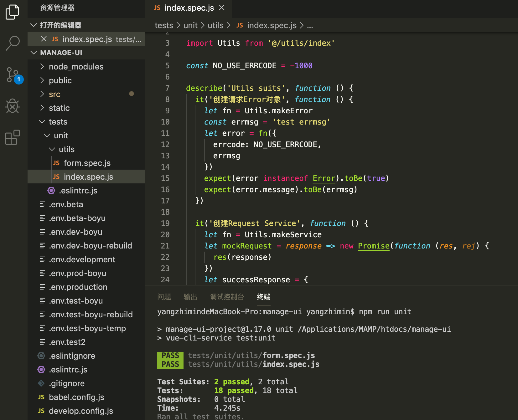The height and width of the screenshot is (420, 518).
Task: Open .env.prod-boyu file
Action: click(86, 273)
